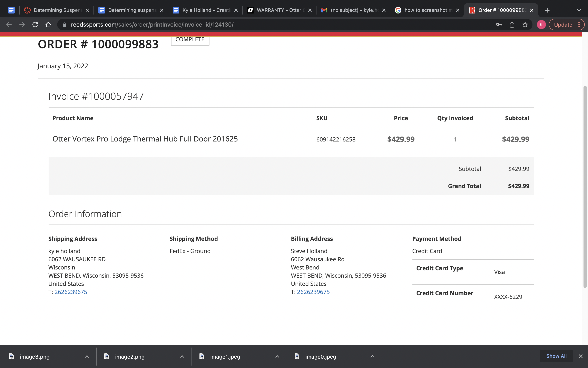Close the Gmail (no subject) tab
Screen dimensions: 588x368
[384, 10]
